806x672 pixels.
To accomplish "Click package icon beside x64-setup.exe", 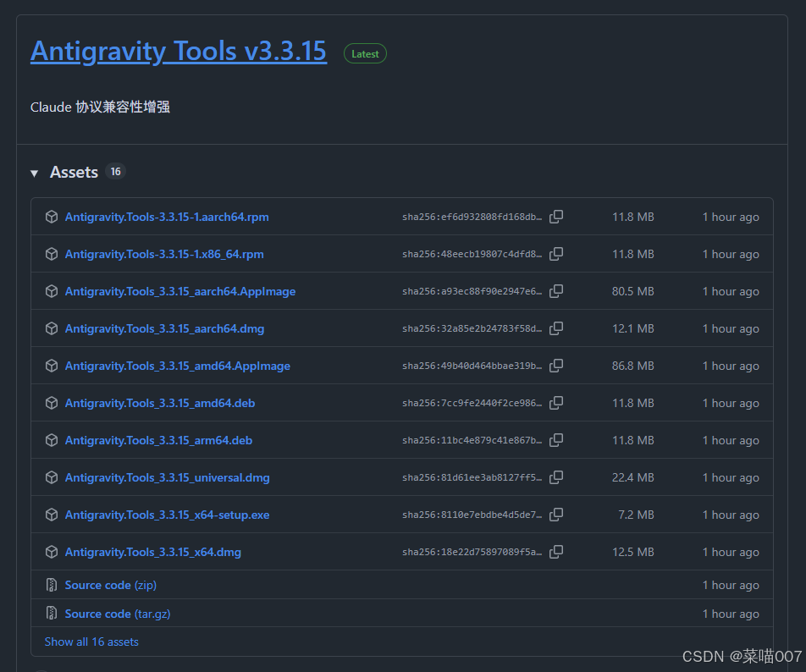I will [x=52, y=515].
